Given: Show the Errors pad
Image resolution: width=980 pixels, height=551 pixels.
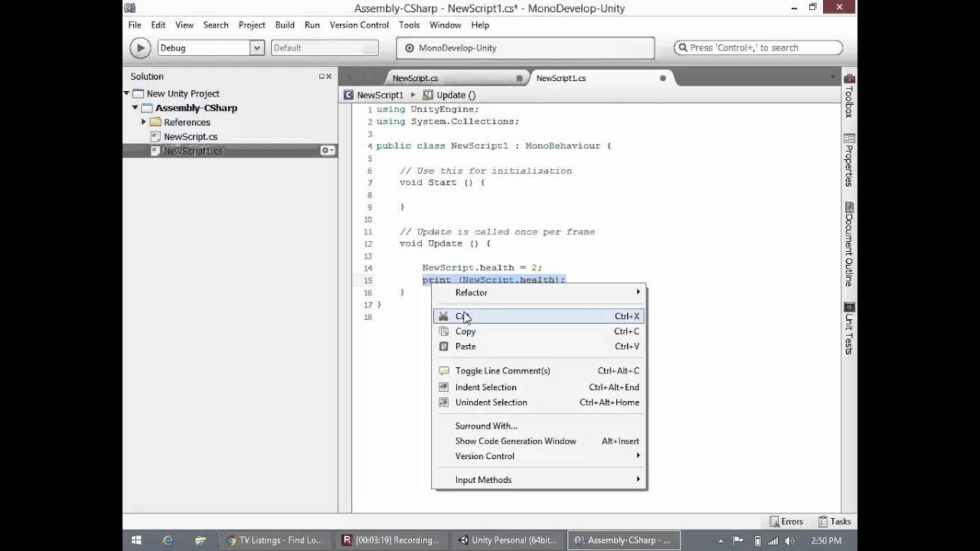Looking at the screenshot, I should 786,521.
